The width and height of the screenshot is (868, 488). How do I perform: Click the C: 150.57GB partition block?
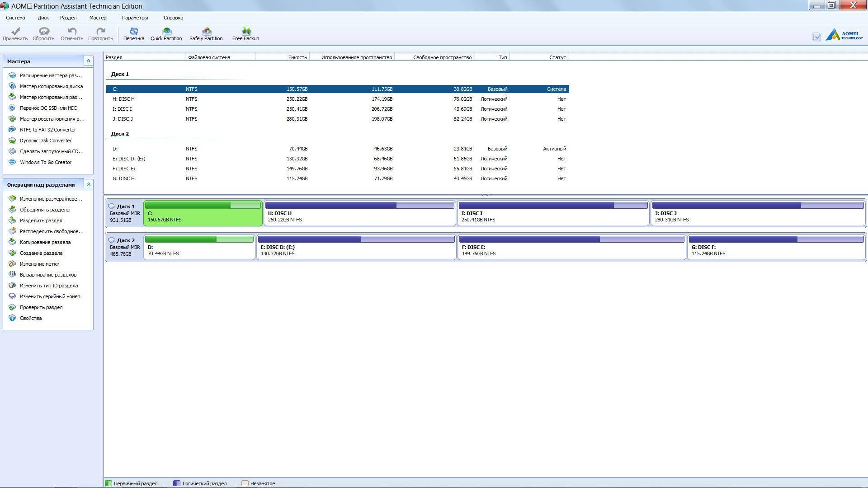pyautogui.click(x=203, y=213)
